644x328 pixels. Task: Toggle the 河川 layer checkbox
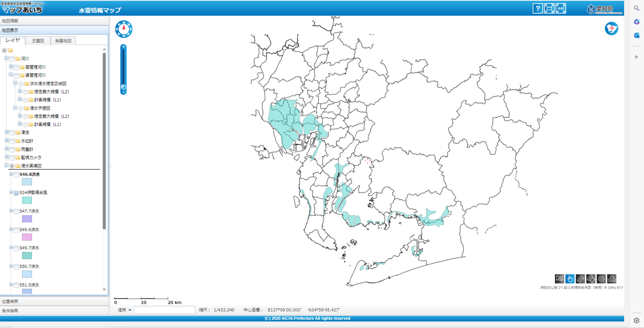(x=12, y=59)
